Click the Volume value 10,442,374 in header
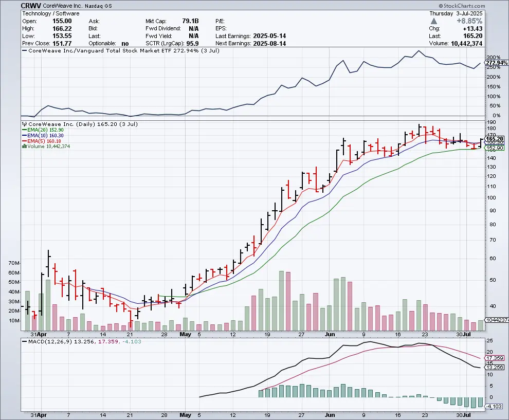This screenshot has width=509, height=420. [466, 44]
